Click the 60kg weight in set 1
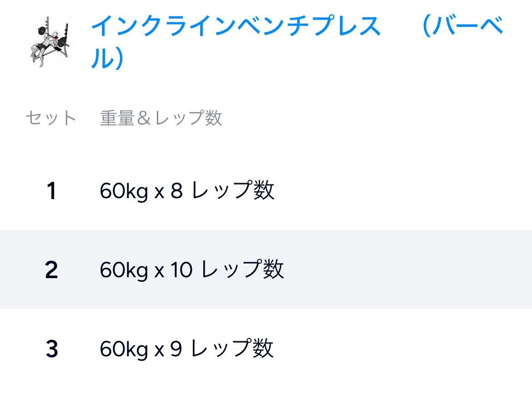This screenshot has width=532, height=409. point(124,192)
